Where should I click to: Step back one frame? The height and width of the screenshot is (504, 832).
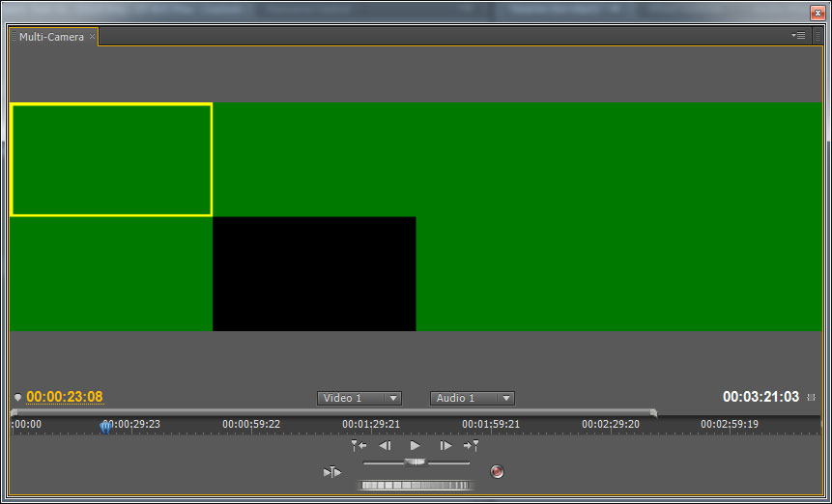[385, 446]
